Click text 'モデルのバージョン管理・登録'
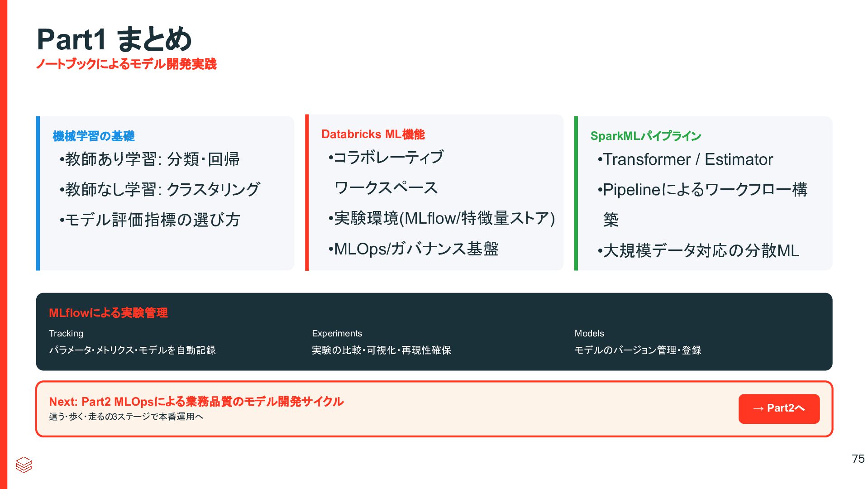The image size is (868, 489). 638,350
